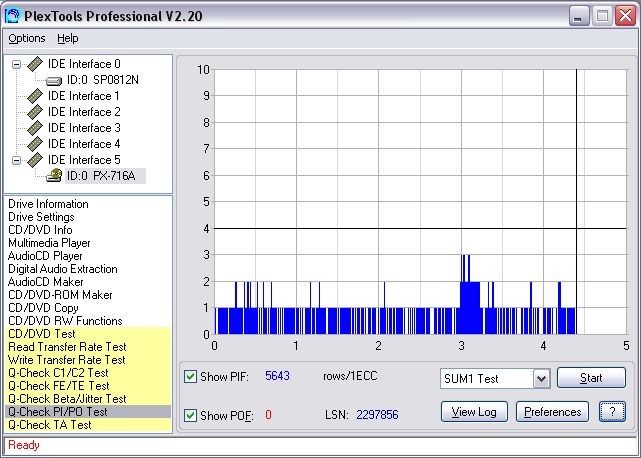Click the IDE Interface 2 chip icon
This screenshot has width=641, height=458.
35,112
